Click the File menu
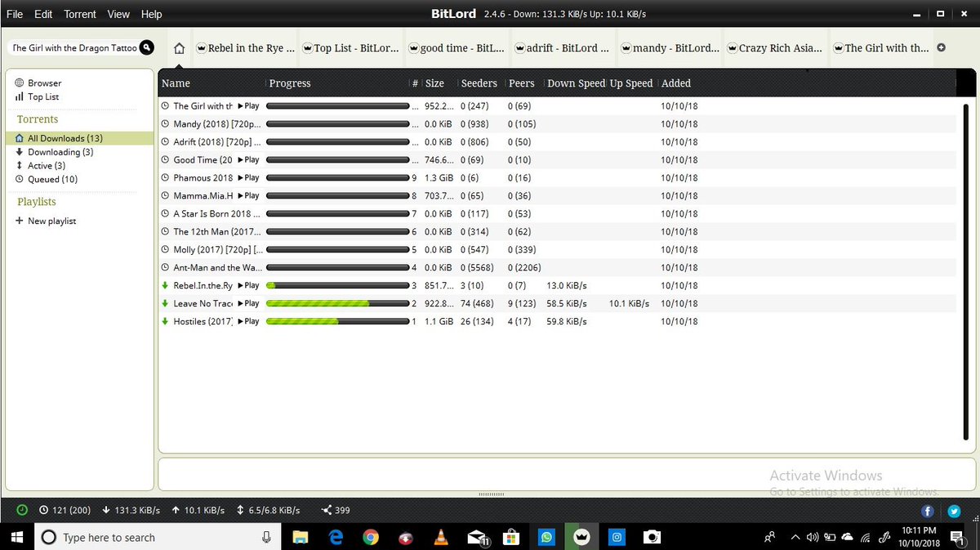980x550 pixels. (x=15, y=14)
